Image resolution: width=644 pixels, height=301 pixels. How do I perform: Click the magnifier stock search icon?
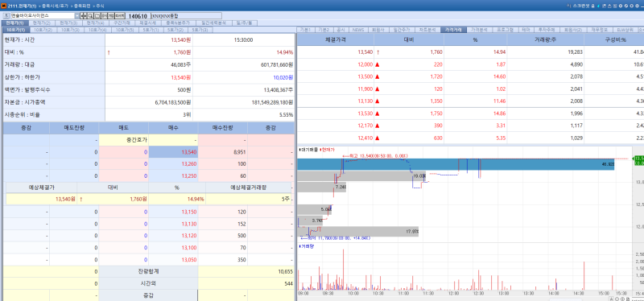pos(90,15)
